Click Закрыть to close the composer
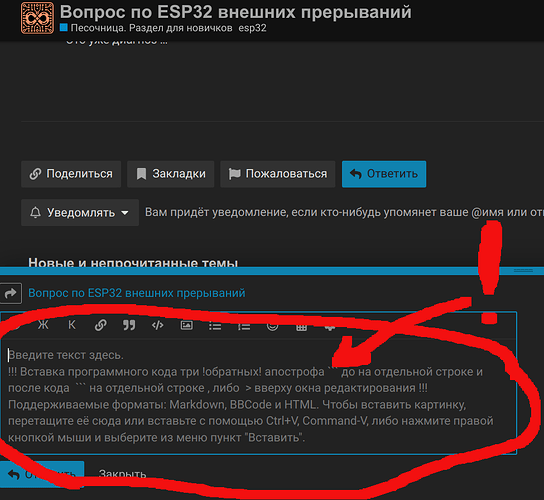 click(x=122, y=474)
